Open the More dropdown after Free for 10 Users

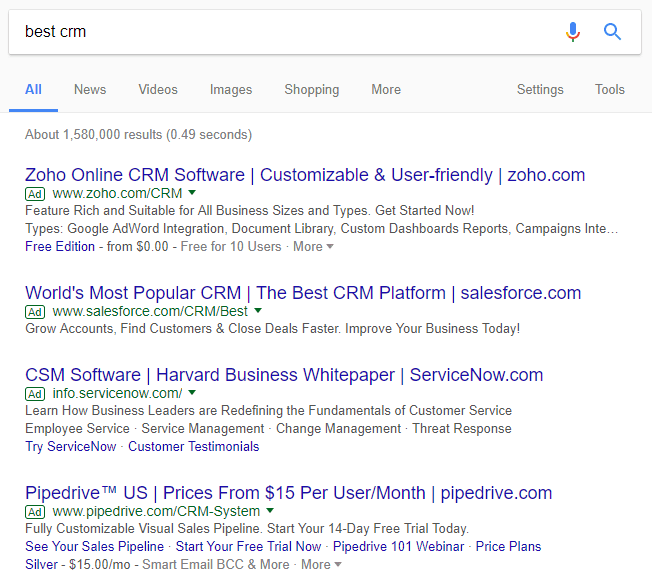point(313,247)
